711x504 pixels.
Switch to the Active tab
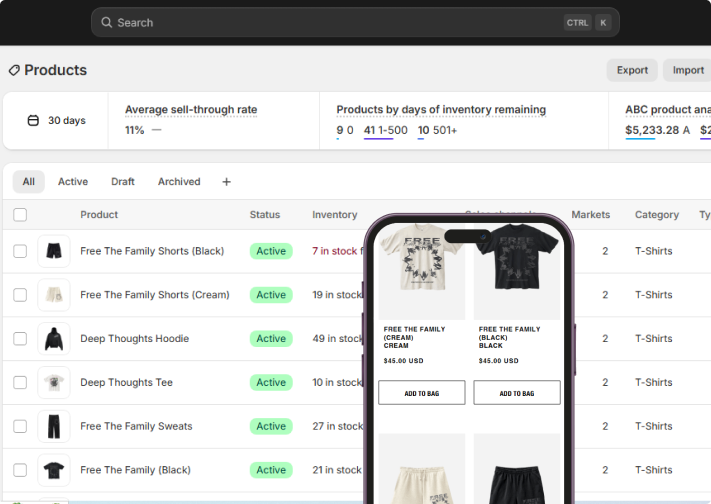coord(73,182)
